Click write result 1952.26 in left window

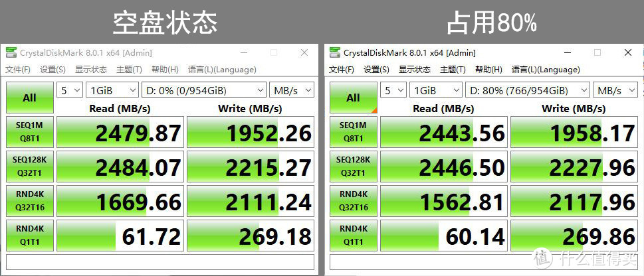251,132
